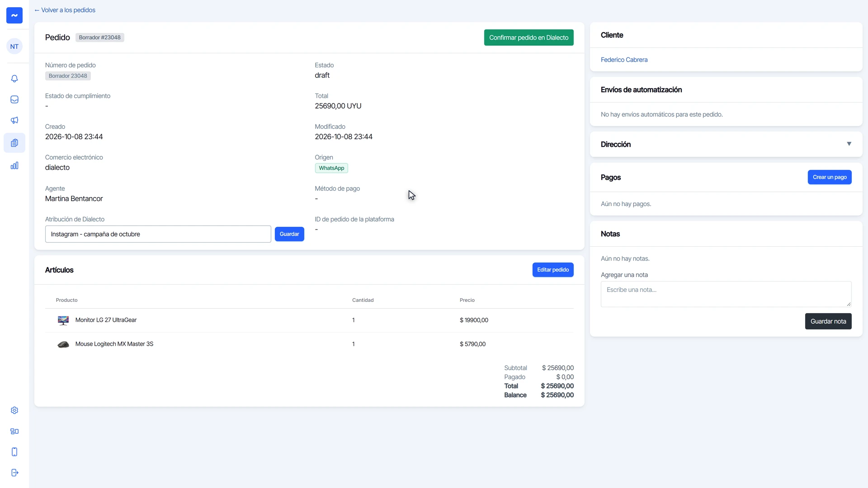Click Guardar next to attribution field
The height and width of the screenshot is (488, 868).
[289, 234]
